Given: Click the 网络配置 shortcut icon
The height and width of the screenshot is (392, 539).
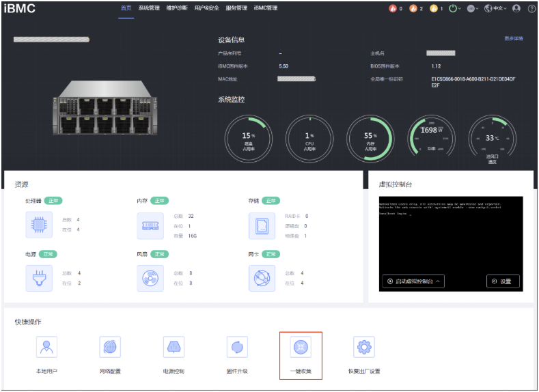Looking at the screenshot, I should point(110,347).
